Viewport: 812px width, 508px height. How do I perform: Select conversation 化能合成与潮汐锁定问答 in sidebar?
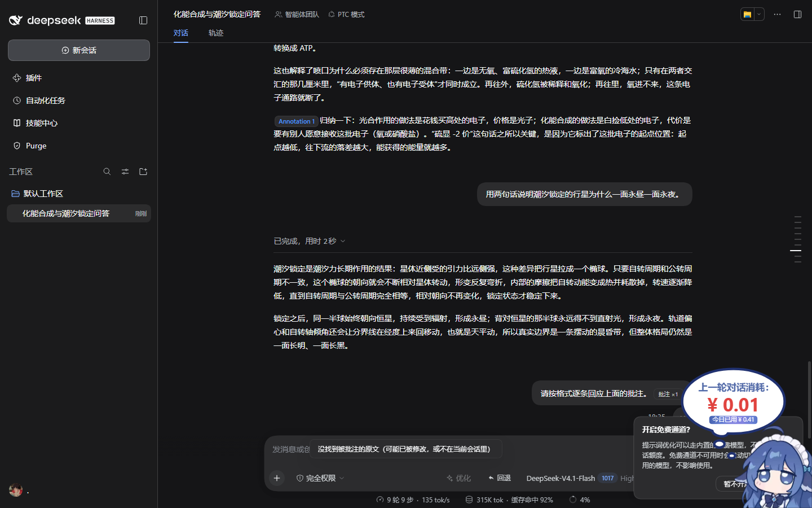79,213
